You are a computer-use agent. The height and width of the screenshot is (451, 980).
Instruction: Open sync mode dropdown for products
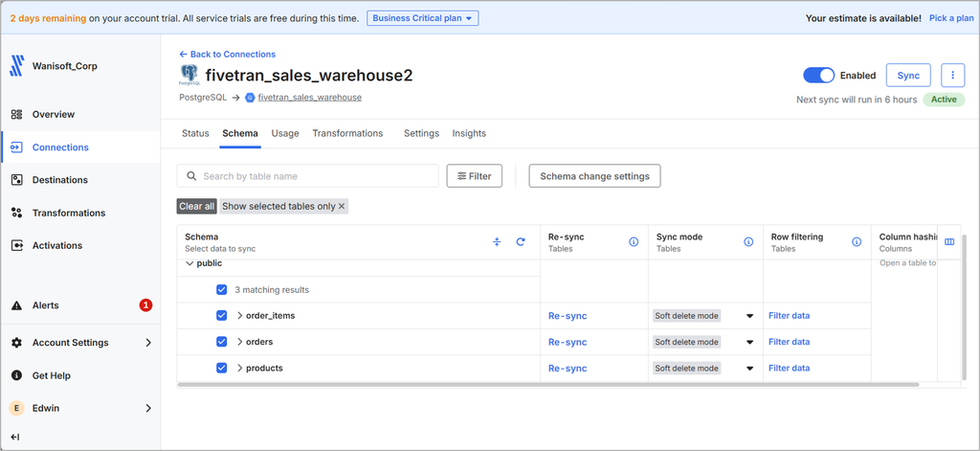[749, 369]
